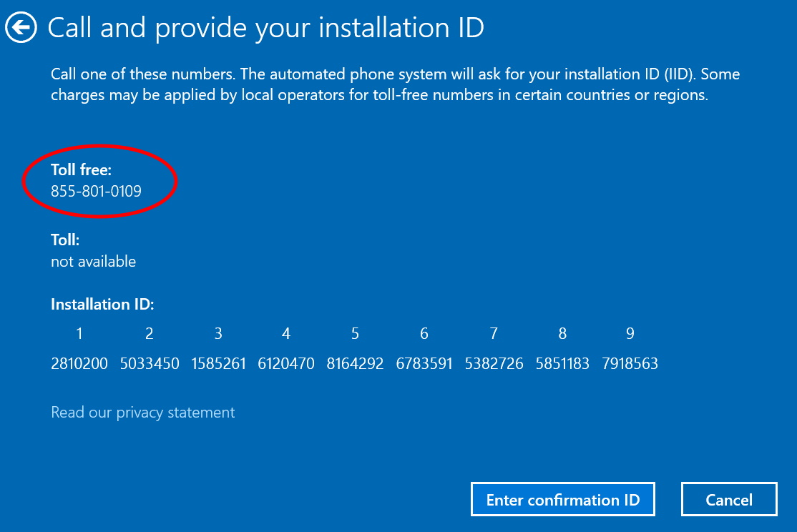Screen dimensions: 797x532
Task: Click installation ID block 2810200
Action: tap(79, 363)
